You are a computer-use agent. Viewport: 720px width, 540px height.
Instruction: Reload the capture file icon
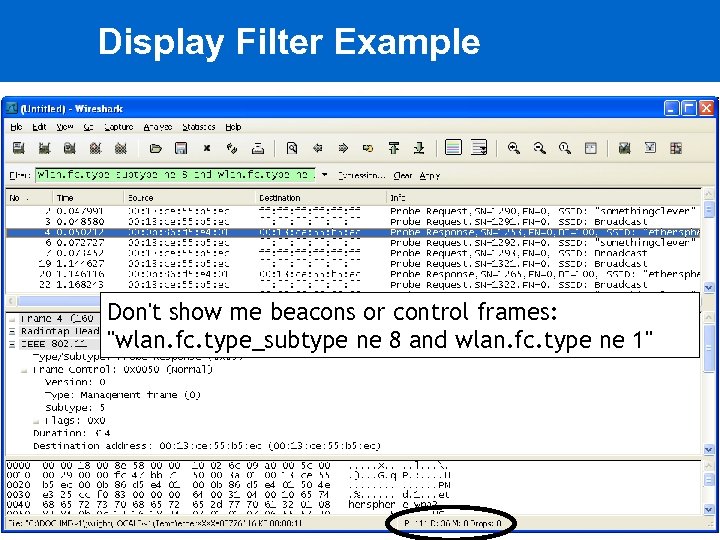coord(232,148)
